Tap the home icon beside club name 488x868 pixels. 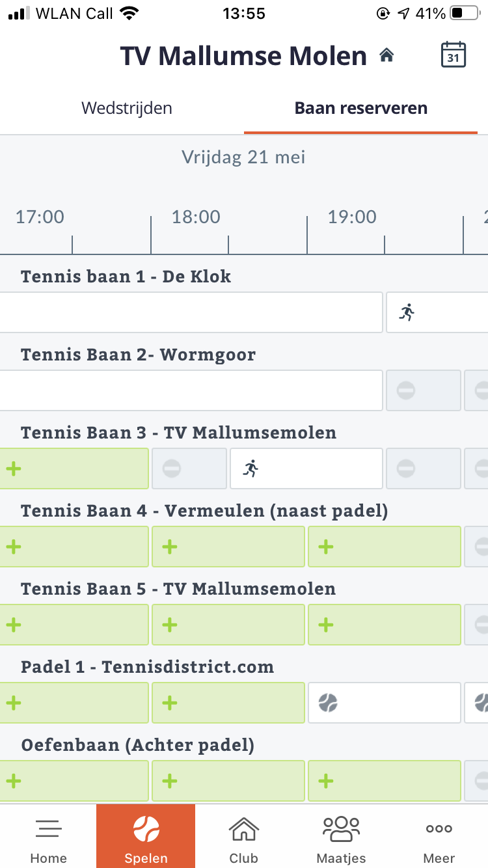(x=387, y=55)
